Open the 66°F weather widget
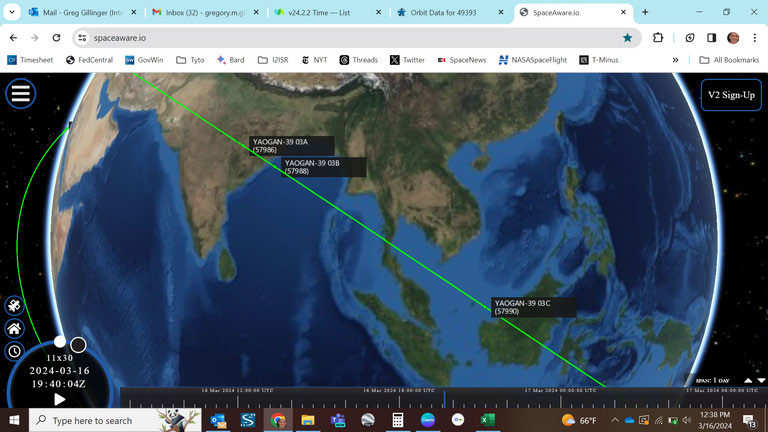Image resolution: width=768 pixels, height=432 pixels. (579, 420)
